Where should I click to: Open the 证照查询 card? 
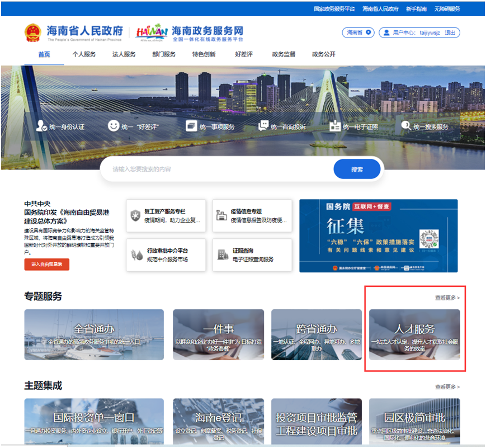(x=252, y=255)
